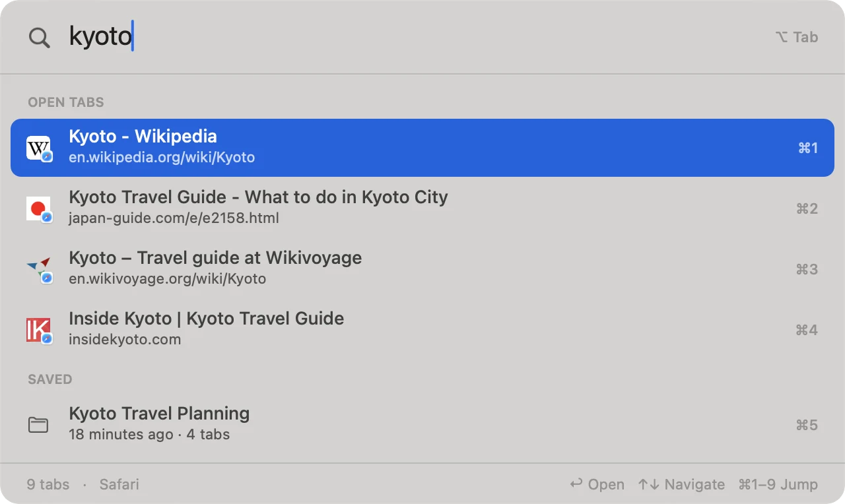Click the Inside Kyoto IK favicon
This screenshot has height=504, width=845.
(38, 330)
